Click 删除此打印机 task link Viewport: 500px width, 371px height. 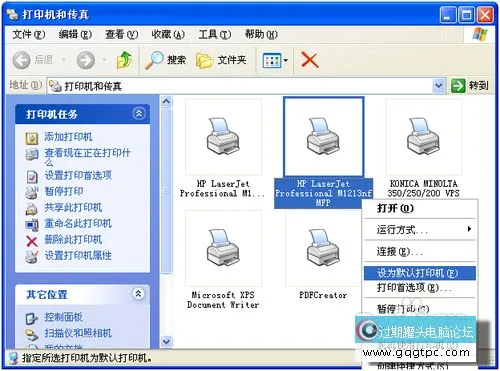73,239
